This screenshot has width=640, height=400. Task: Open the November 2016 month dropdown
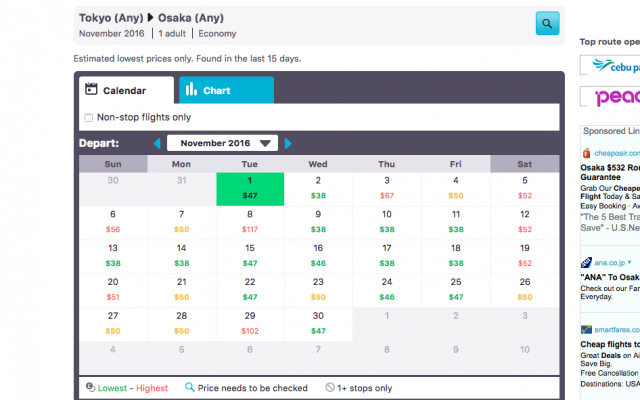coord(222,144)
